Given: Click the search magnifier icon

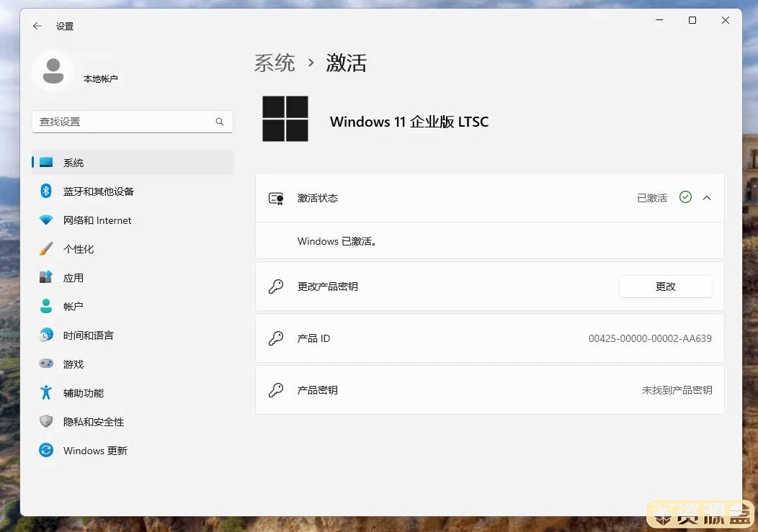Looking at the screenshot, I should (x=220, y=122).
